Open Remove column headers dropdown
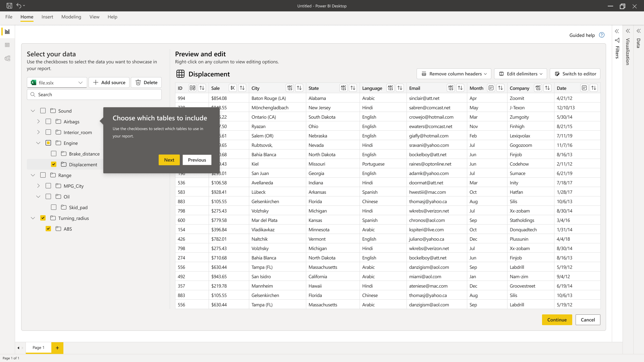Viewport: 644px width, 362px height. (454, 74)
